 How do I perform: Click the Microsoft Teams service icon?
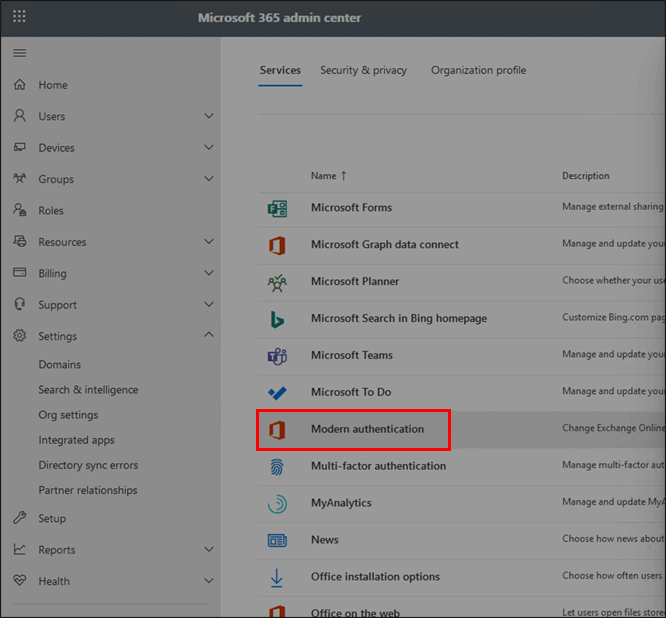[277, 355]
